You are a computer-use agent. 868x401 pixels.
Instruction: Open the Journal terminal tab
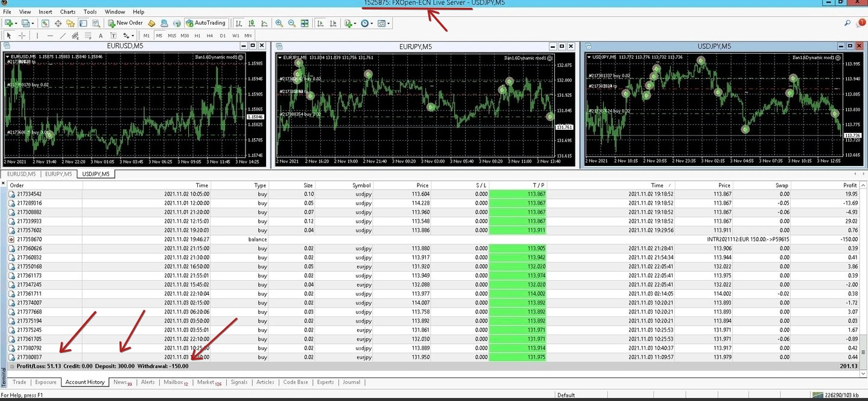(351, 382)
